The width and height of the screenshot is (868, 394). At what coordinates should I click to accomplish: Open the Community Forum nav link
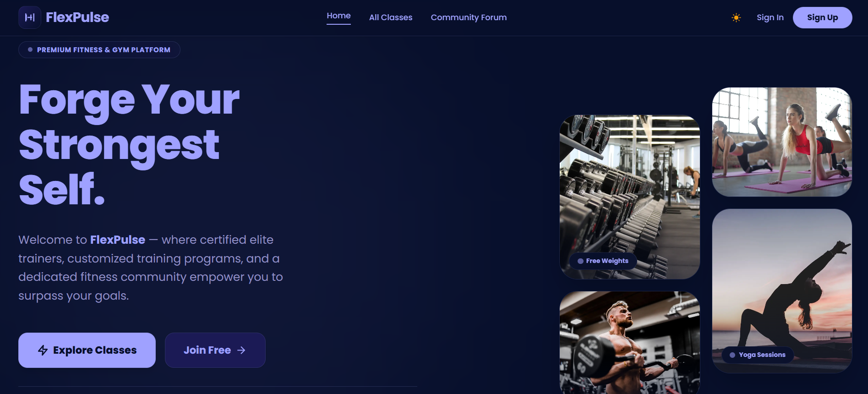point(469,17)
